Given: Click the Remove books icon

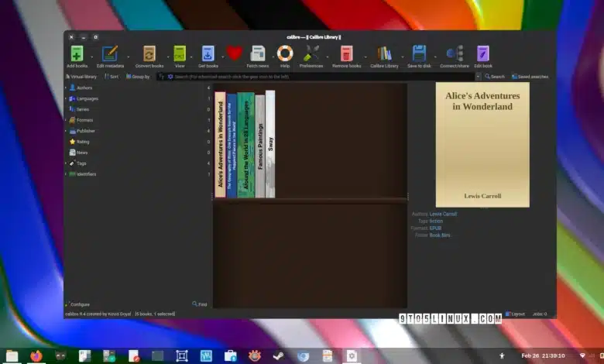Looking at the screenshot, I should click(346, 54).
